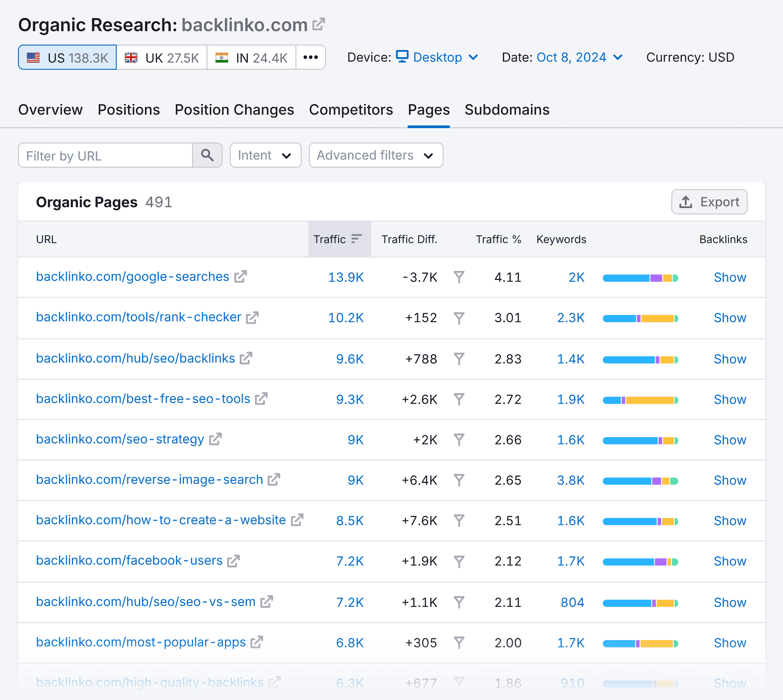Open more countries with three-dots button
Image resolution: width=783 pixels, height=700 pixels.
311,57
